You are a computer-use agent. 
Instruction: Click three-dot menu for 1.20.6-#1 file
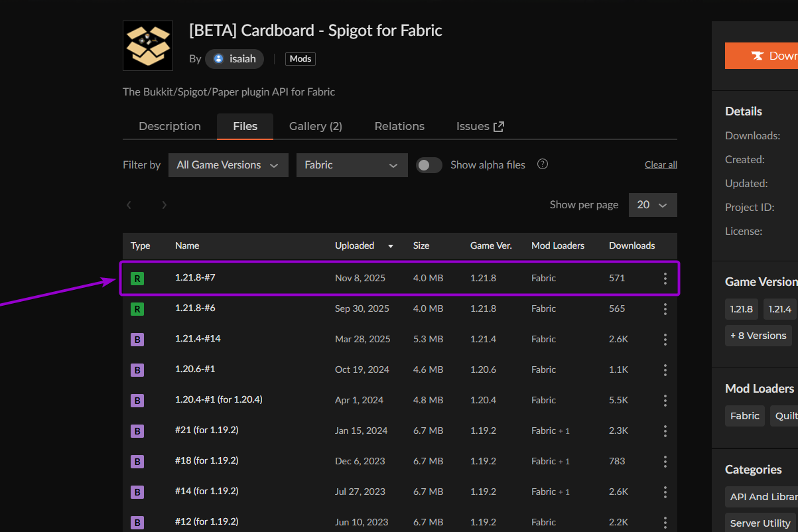665,370
